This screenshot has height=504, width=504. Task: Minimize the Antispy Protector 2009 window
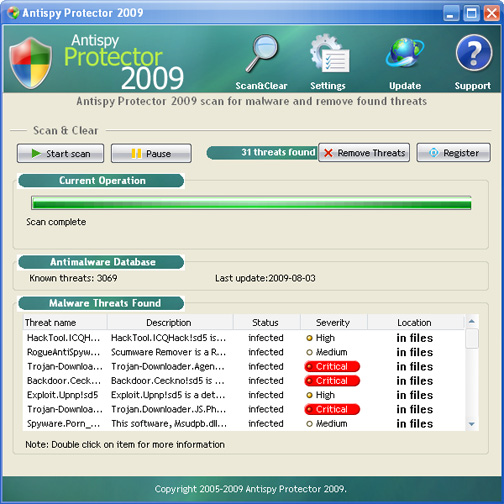[x=451, y=13]
